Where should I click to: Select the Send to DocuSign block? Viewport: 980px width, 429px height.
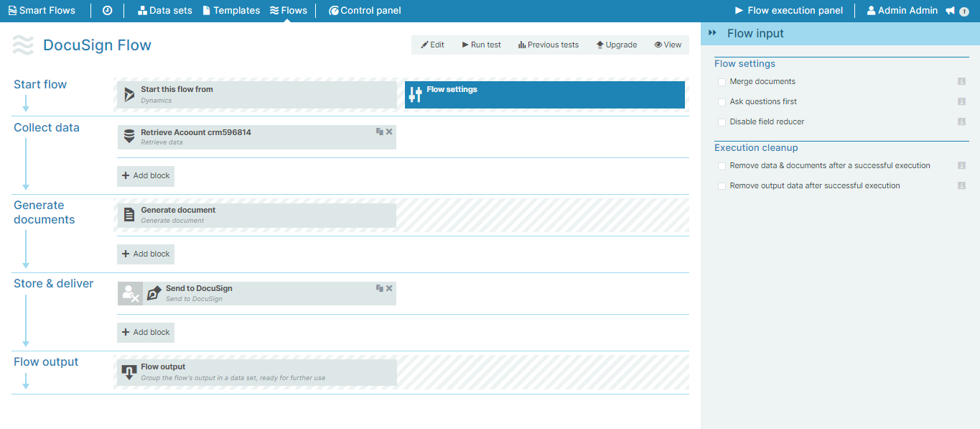[257, 293]
